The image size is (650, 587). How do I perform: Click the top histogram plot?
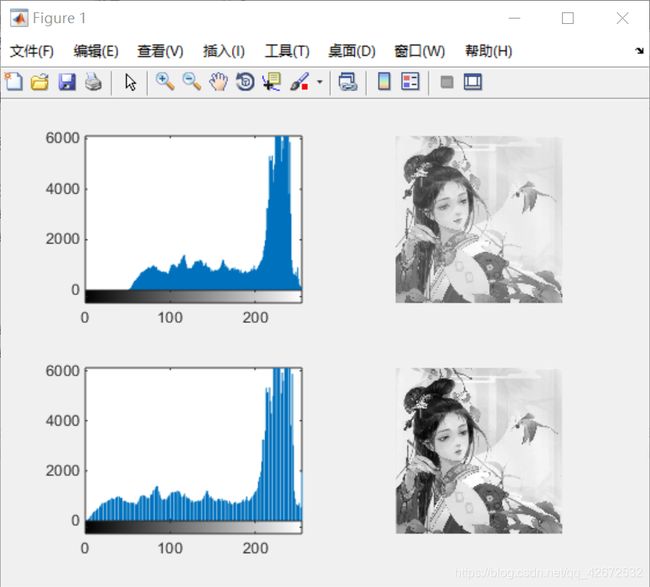pyautogui.click(x=194, y=213)
